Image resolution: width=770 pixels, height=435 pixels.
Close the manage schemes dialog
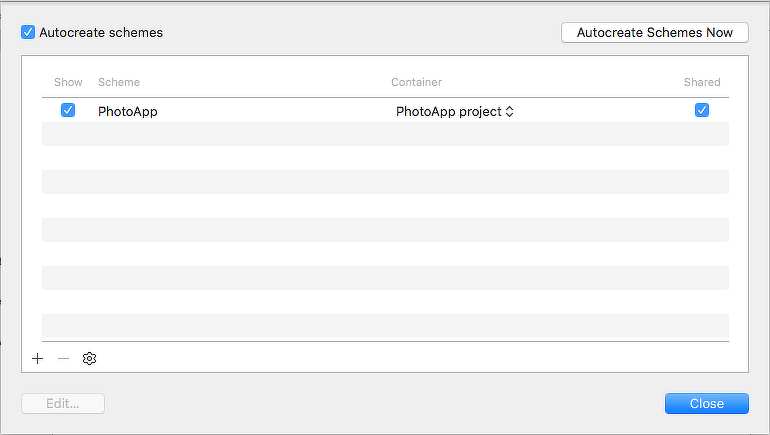pos(706,403)
